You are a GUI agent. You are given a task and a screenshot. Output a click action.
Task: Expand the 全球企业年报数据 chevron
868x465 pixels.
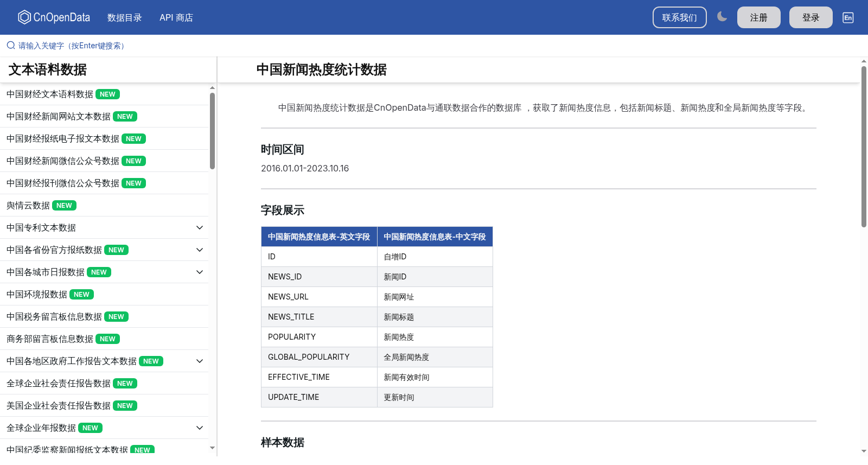pyautogui.click(x=200, y=428)
